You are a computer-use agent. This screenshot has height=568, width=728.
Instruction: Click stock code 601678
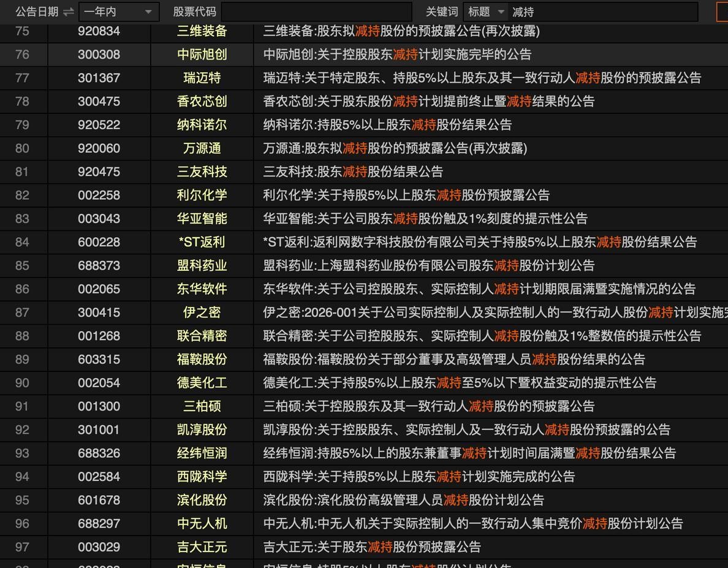pyautogui.click(x=99, y=500)
